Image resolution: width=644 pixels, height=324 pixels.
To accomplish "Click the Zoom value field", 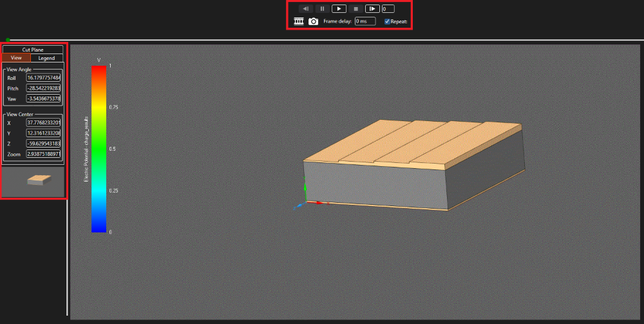I will point(44,154).
